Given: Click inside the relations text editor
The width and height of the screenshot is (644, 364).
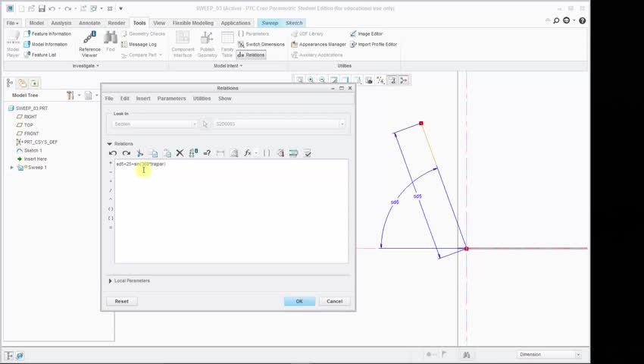Looking at the screenshot, I should (232, 211).
